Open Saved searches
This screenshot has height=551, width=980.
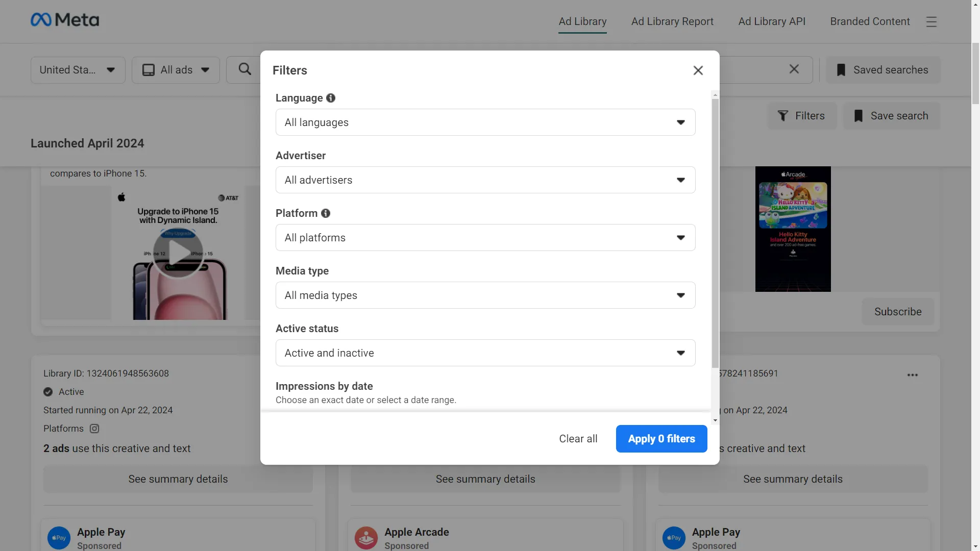pos(883,70)
